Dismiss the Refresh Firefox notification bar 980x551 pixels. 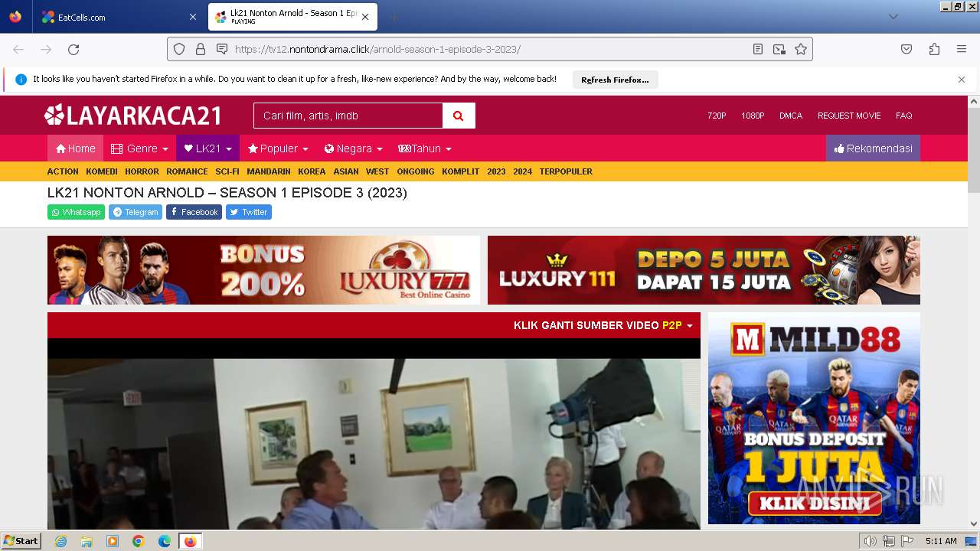coord(962,79)
